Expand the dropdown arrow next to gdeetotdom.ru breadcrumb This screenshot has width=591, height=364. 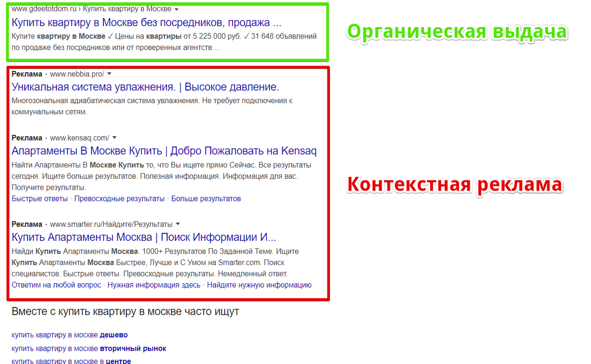176,8
